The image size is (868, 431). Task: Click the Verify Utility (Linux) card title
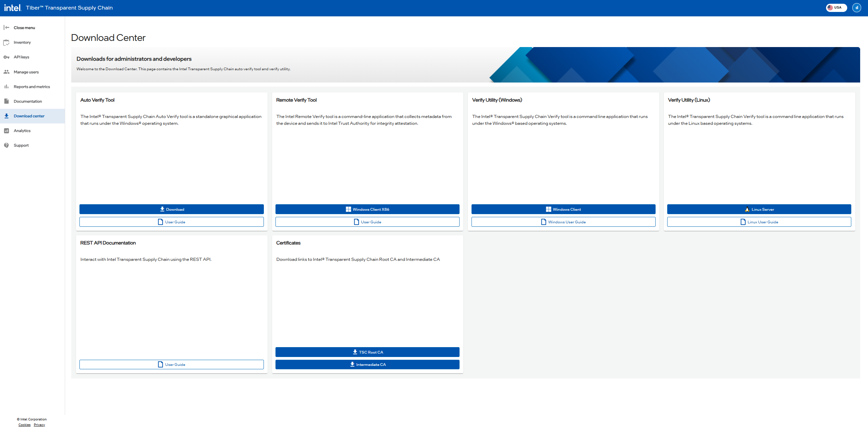689,100
